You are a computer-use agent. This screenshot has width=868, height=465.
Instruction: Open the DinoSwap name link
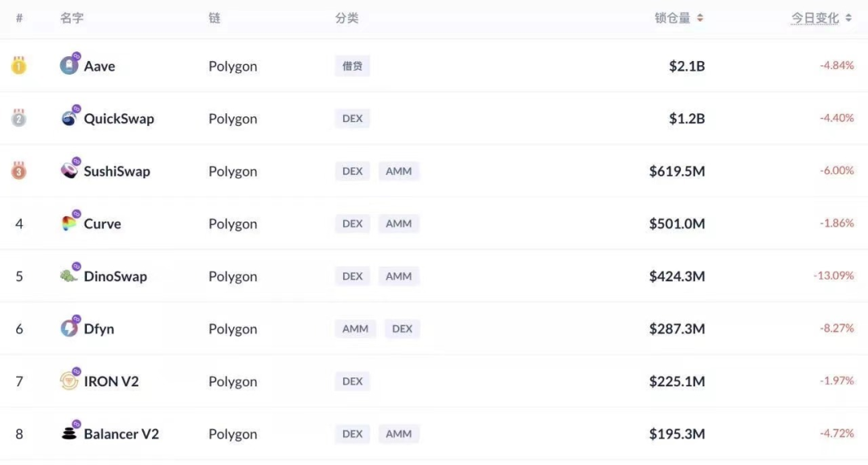click(x=115, y=276)
